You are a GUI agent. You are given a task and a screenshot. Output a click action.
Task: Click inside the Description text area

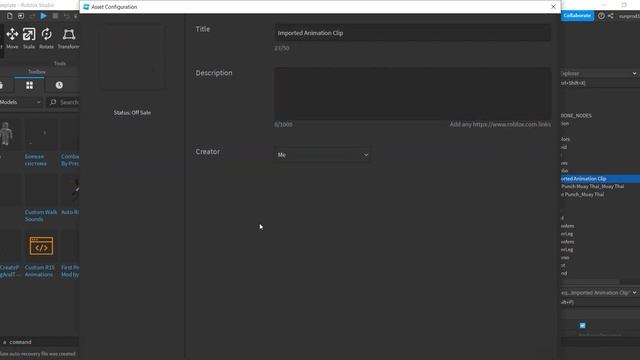pos(412,93)
